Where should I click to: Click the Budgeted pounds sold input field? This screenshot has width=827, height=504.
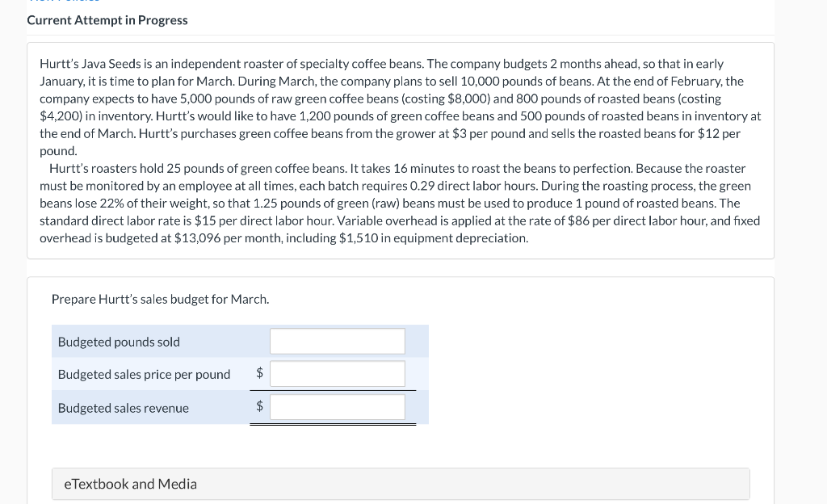337,341
